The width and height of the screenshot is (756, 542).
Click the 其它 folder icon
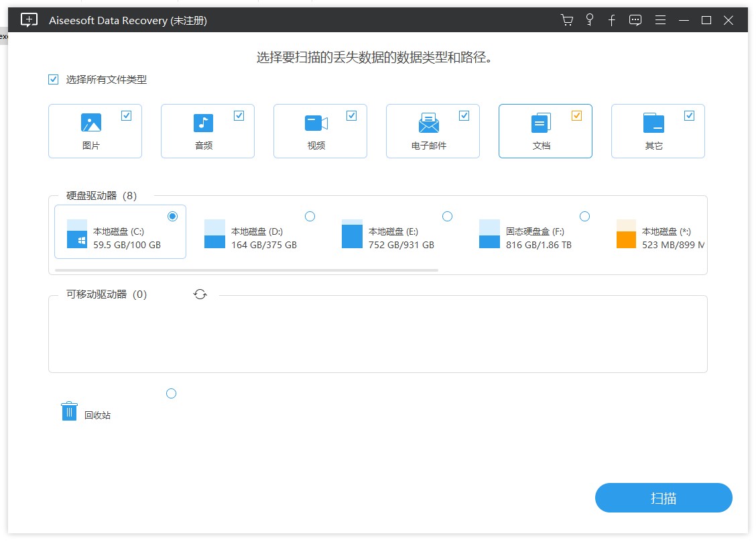653,123
